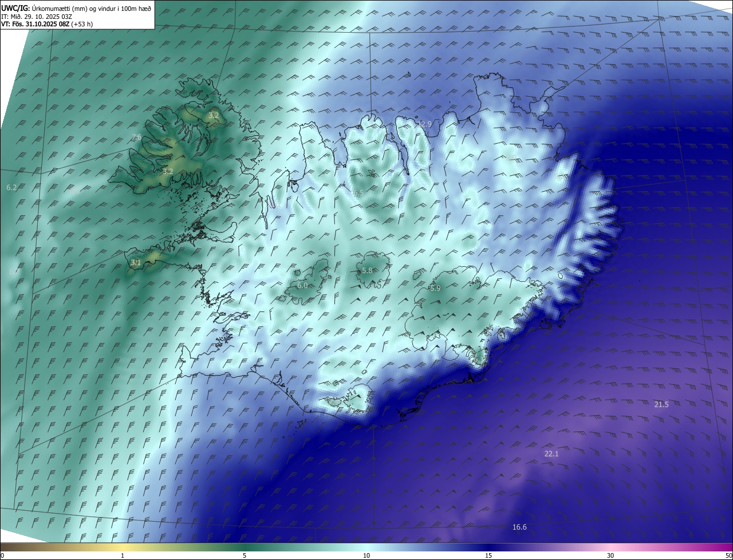Viewport: 733px width, 560px height.
Task: Click the 6.0 value on the glacier
Action: 302,285
